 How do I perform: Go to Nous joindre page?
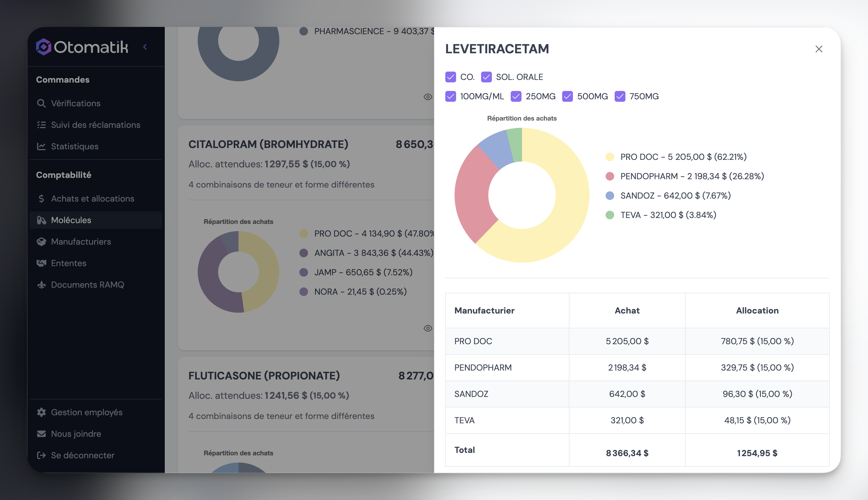76,434
